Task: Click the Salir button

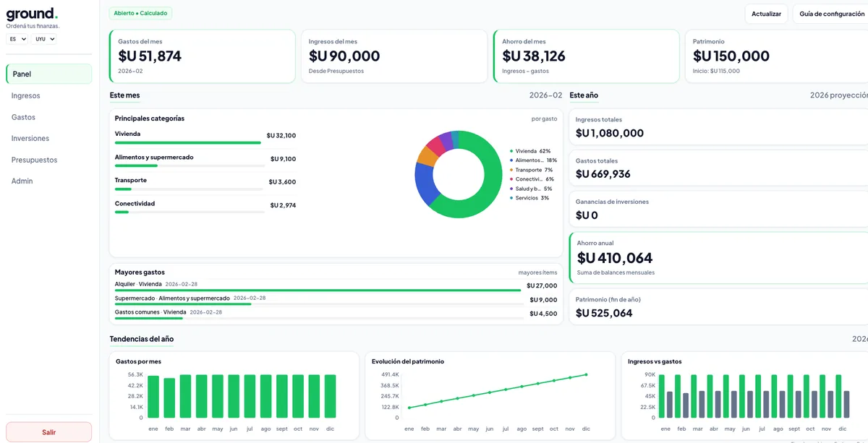Action: point(48,432)
